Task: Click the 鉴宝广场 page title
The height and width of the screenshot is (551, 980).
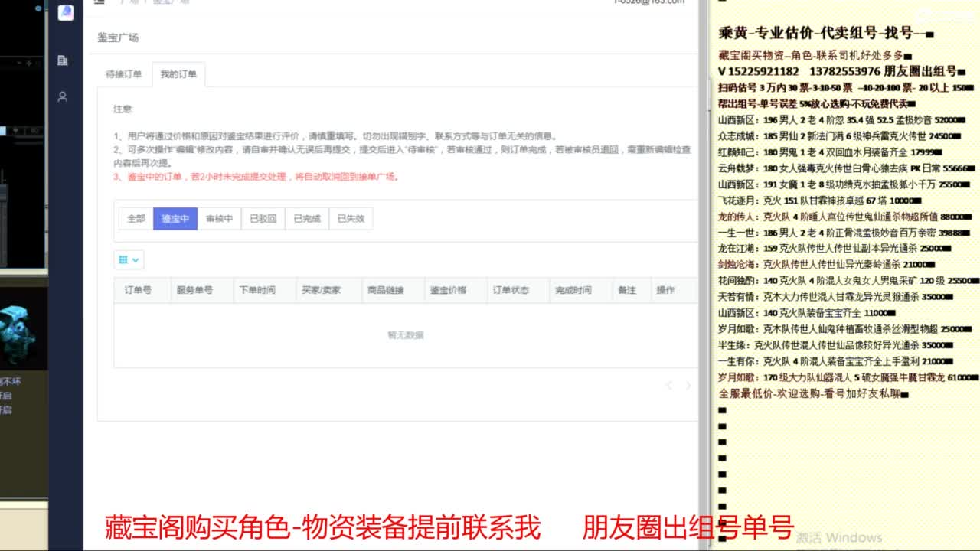Action: tap(118, 37)
